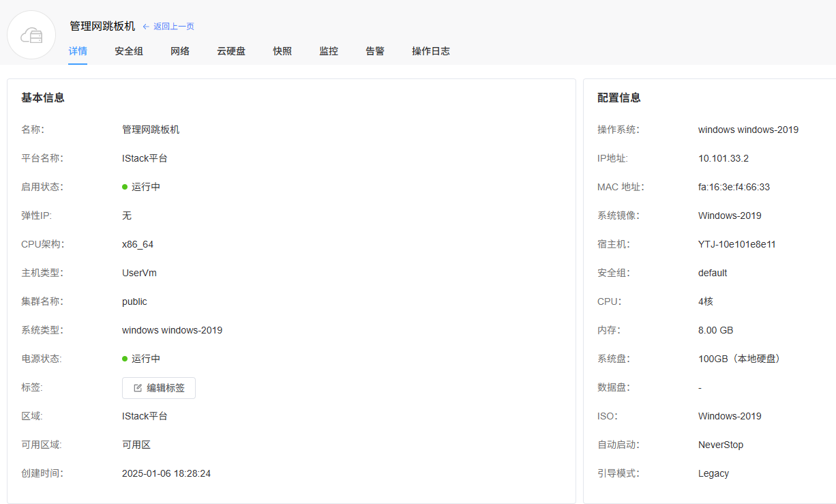Click the pencil icon on 编辑标签 button
The height and width of the screenshot is (504, 836).
click(138, 388)
